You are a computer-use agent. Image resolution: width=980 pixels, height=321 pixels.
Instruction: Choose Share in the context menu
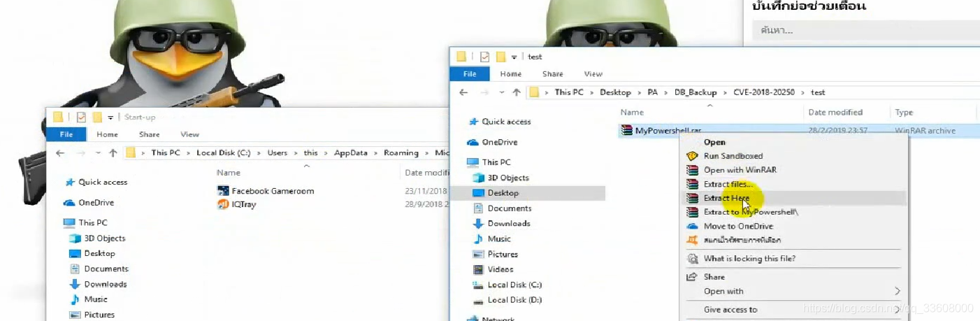point(714,277)
